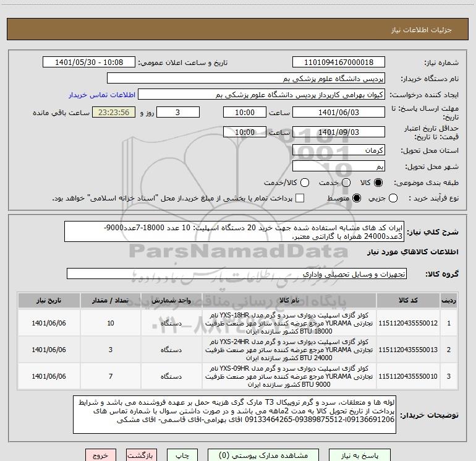The height and width of the screenshot is (461, 476).
Task: Click product code 1151120435550013
Action: point(408,350)
